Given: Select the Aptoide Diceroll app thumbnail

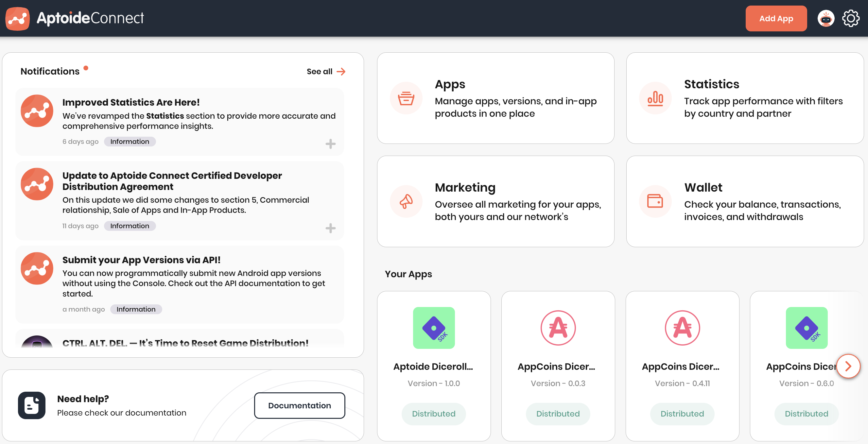Looking at the screenshot, I should (434, 328).
